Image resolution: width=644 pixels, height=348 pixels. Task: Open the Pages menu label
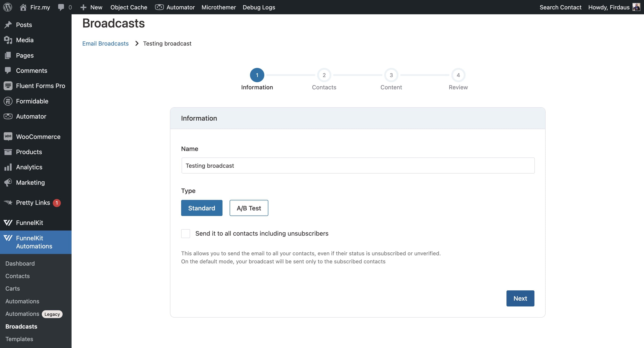click(25, 55)
